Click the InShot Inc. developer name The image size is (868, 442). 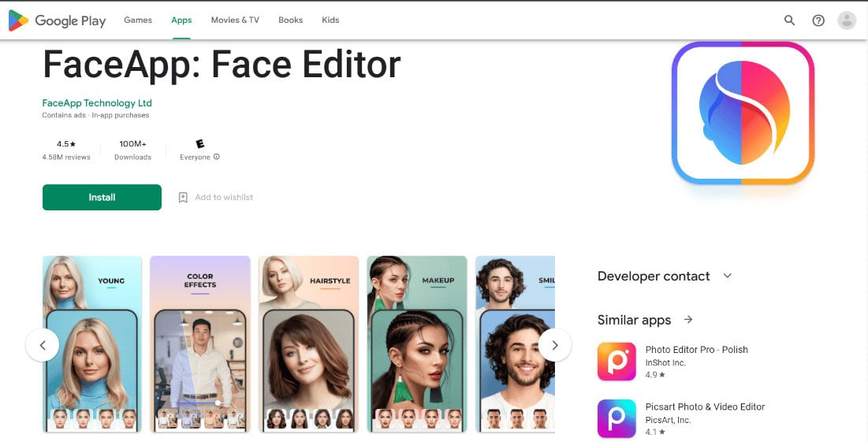click(x=665, y=363)
